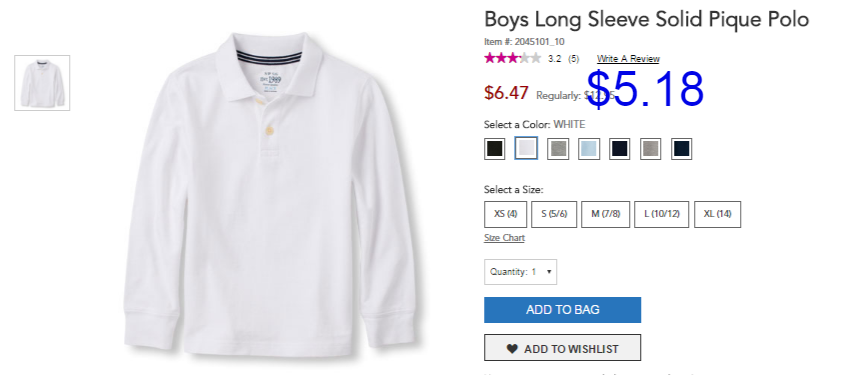Click the heart icon on wishlist button

tap(512, 349)
